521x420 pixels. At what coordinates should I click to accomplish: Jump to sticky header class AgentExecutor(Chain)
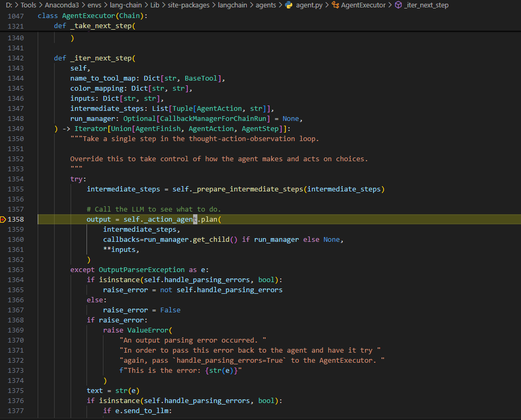pyautogui.click(x=93, y=16)
